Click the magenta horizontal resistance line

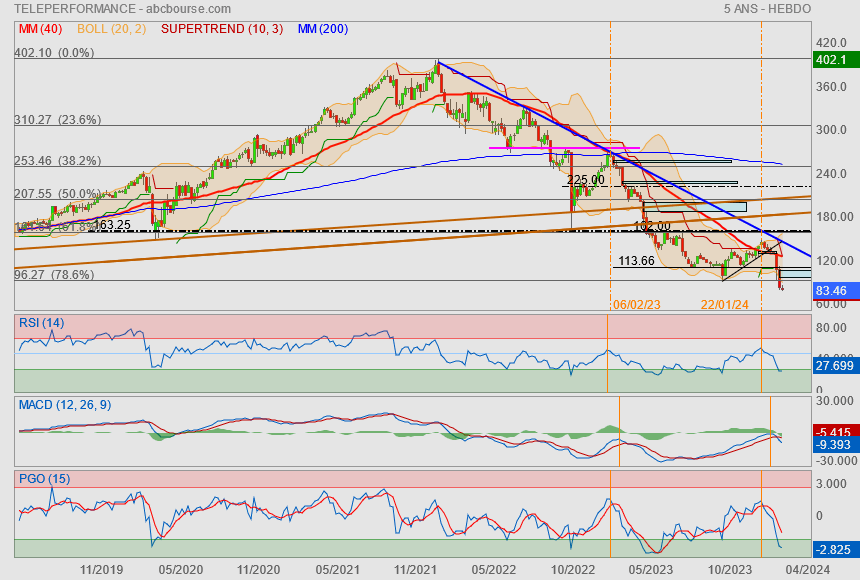point(564,148)
